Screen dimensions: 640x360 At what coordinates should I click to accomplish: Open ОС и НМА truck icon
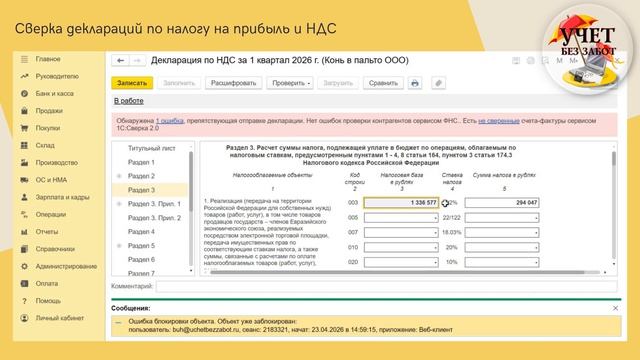[x=24, y=180]
